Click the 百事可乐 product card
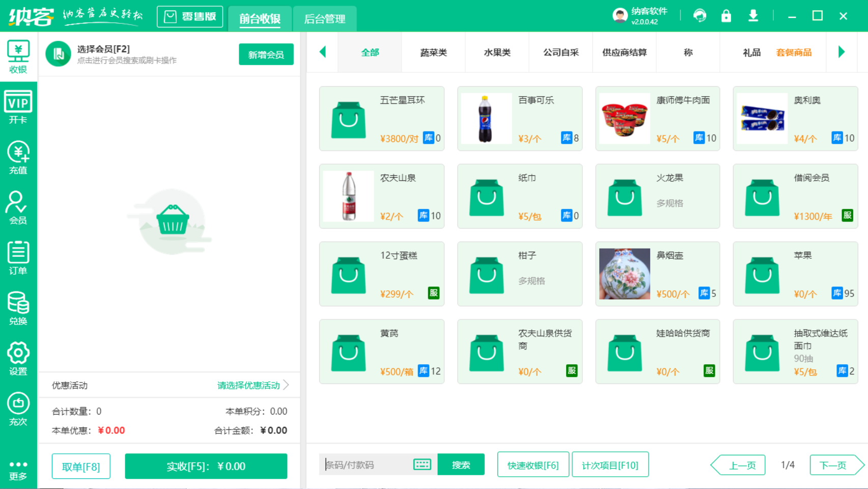This screenshot has width=868, height=489. (x=519, y=118)
